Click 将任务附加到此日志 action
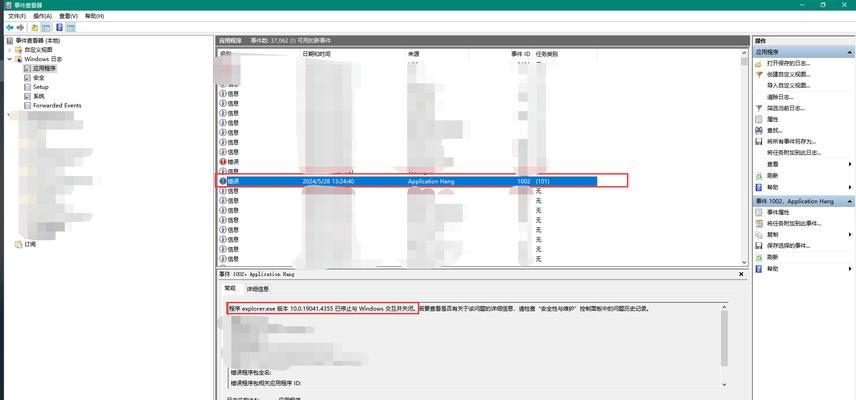The height and width of the screenshot is (400, 856). tap(794, 153)
